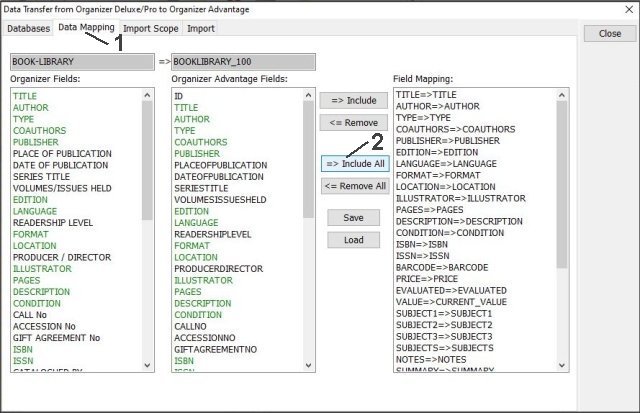Click the BOOKLIBRARY_100 target database field
The width and height of the screenshot is (640, 413).
(243, 62)
